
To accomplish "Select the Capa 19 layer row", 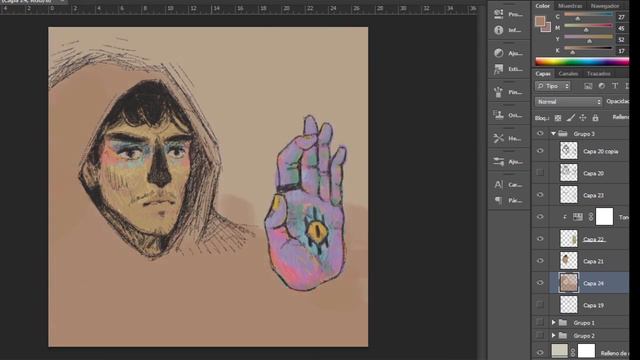I will pyautogui.click(x=580, y=305).
